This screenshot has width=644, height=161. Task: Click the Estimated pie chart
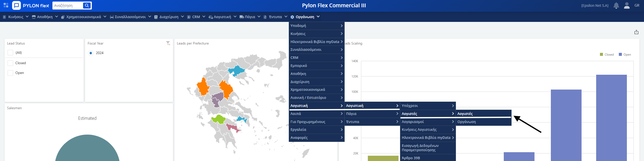[87, 148]
